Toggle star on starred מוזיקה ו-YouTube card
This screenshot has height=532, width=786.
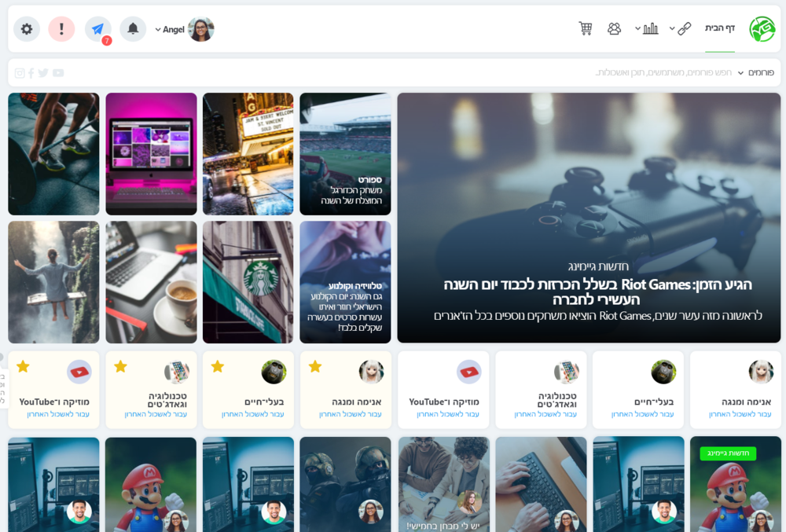(x=23, y=366)
